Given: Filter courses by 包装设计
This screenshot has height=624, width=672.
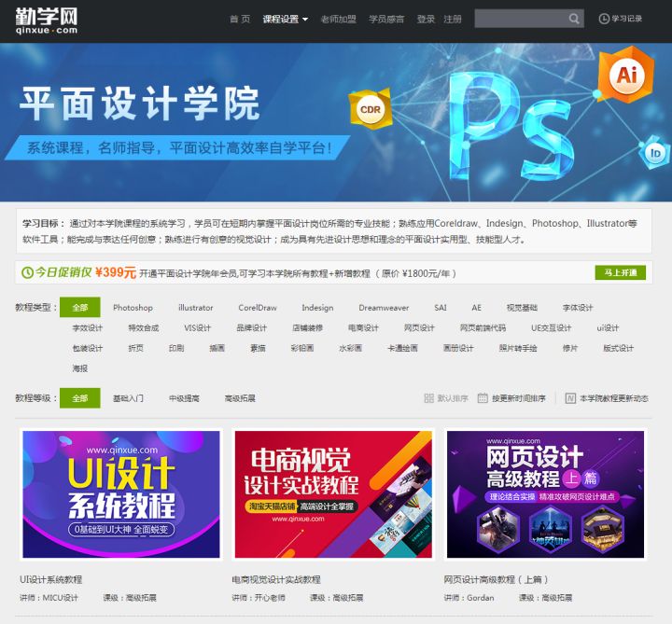Looking at the screenshot, I should click(x=88, y=348).
